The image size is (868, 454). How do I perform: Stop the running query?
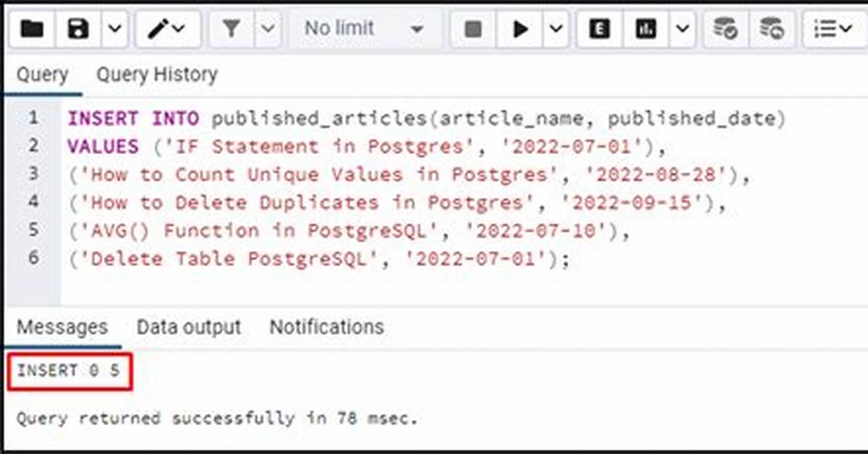coord(473,29)
